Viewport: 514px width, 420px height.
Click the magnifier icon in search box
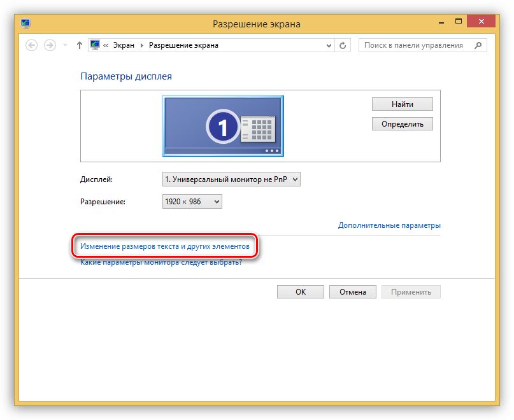click(x=477, y=45)
